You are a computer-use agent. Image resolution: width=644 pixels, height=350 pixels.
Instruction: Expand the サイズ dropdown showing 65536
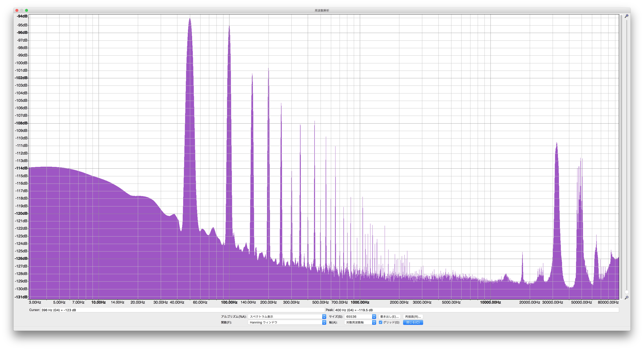point(360,317)
